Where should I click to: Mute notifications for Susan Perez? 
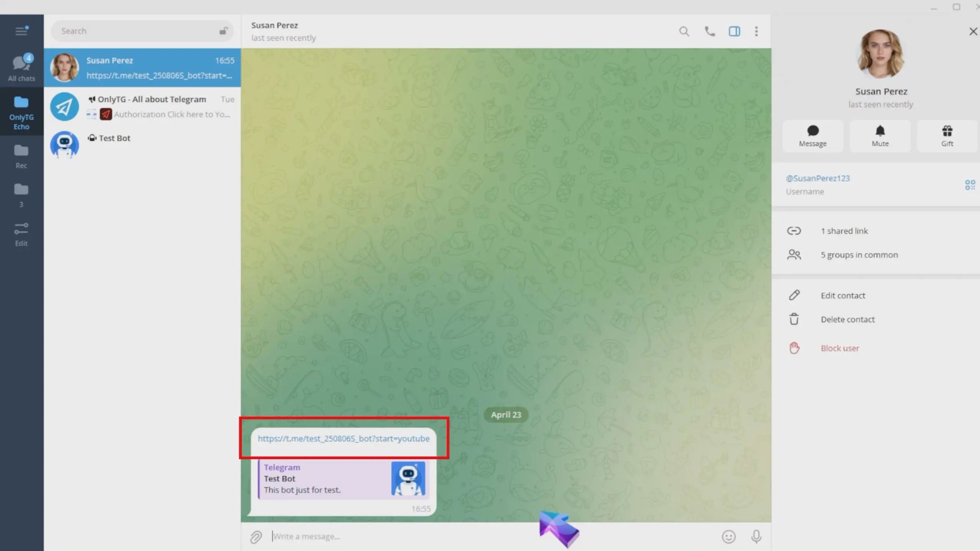(880, 136)
